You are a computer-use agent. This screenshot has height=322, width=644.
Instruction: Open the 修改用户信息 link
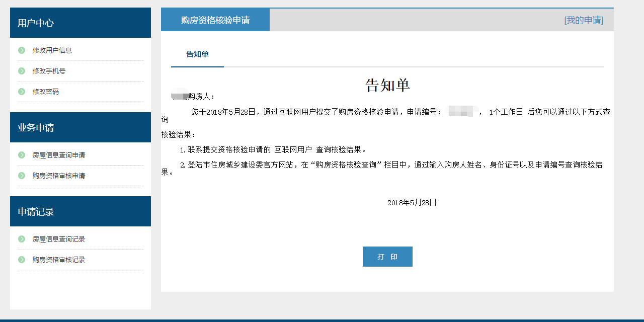coord(52,50)
